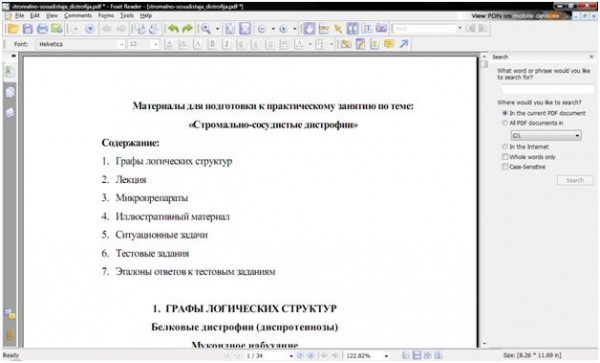The width and height of the screenshot is (600, 363).
Task: Redo the action with the green forward arrow
Action: (x=187, y=29)
